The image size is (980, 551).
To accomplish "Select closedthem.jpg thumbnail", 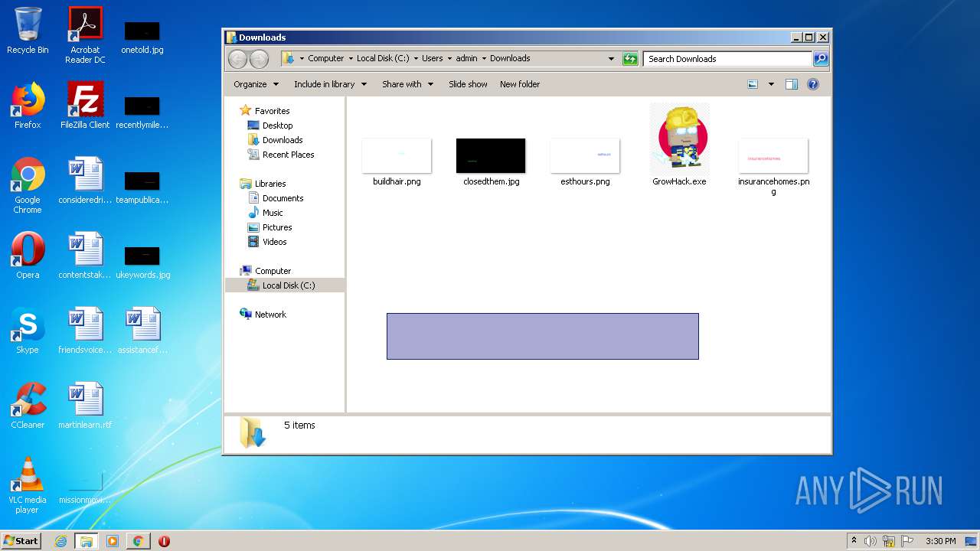I will coord(491,162).
